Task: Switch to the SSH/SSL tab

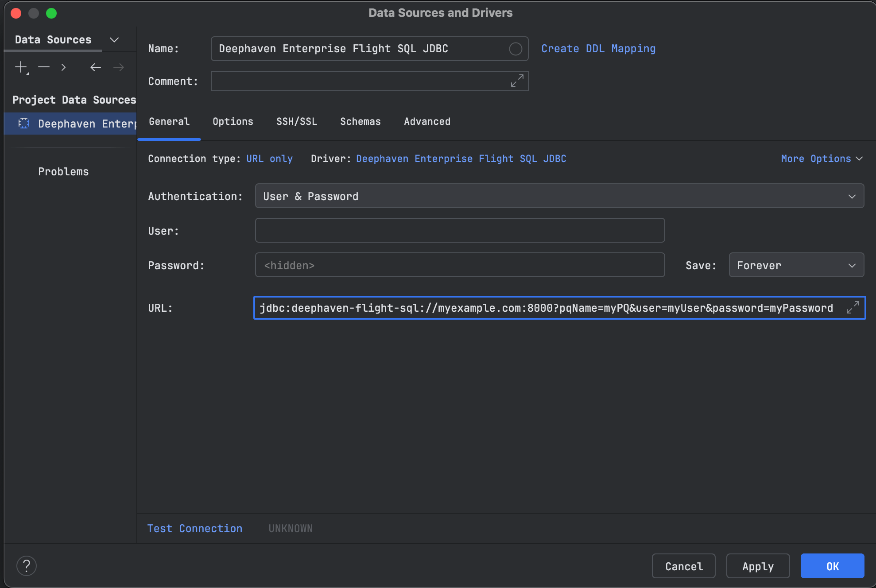Action: pos(297,121)
